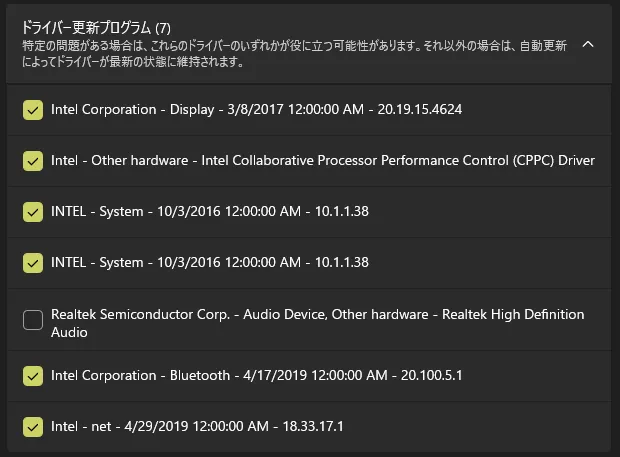Uncheck the first INTEL System 10.1.1.38 checkbox
The image size is (620, 457).
click(33, 211)
